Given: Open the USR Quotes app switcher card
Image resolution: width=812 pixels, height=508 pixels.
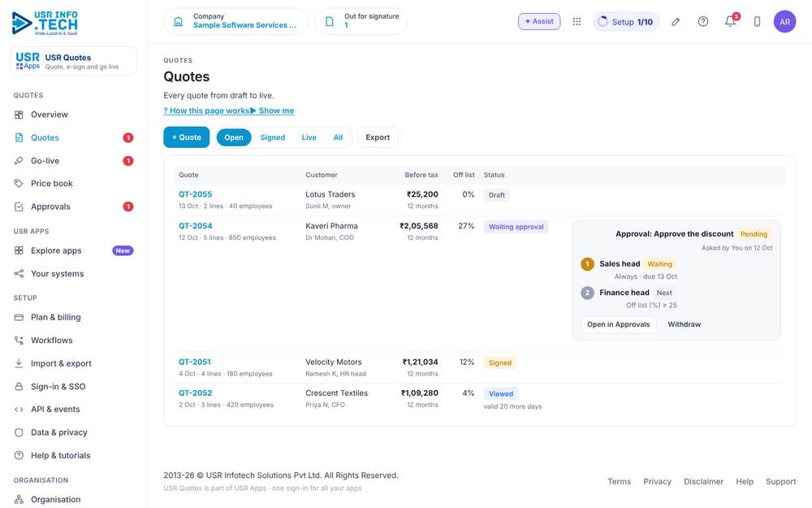Looking at the screenshot, I should pos(74,61).
